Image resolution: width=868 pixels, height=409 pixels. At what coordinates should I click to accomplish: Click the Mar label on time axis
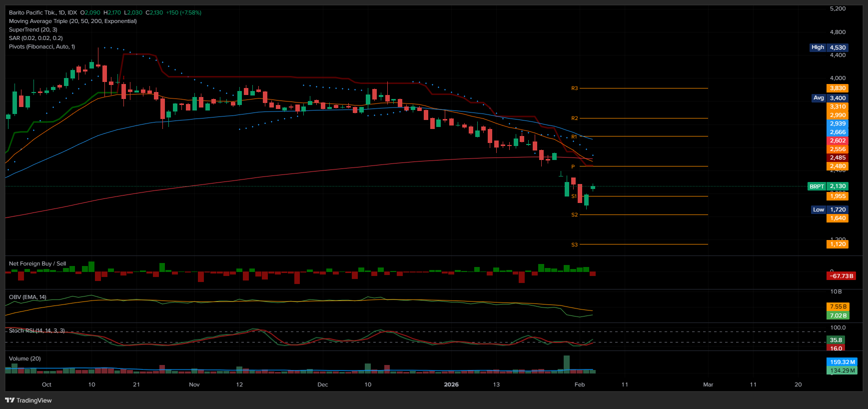708,384
